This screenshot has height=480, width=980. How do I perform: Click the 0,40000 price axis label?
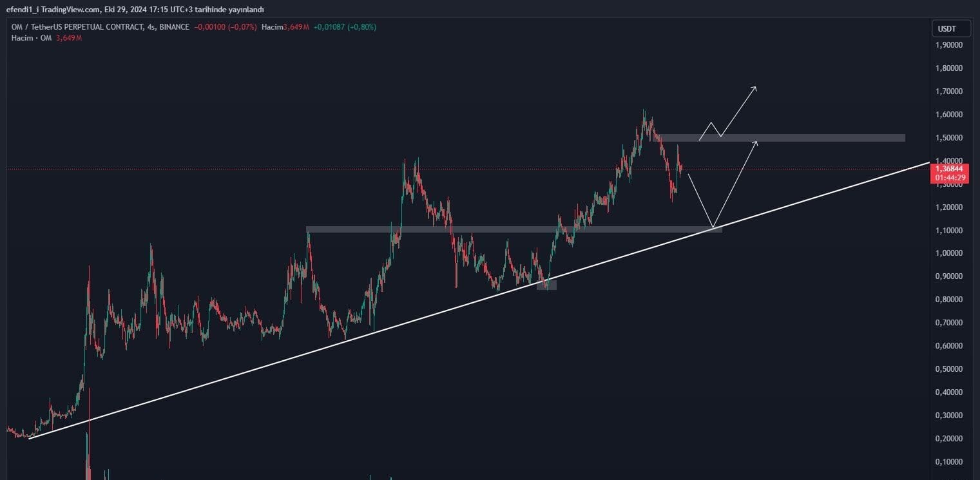949,392
